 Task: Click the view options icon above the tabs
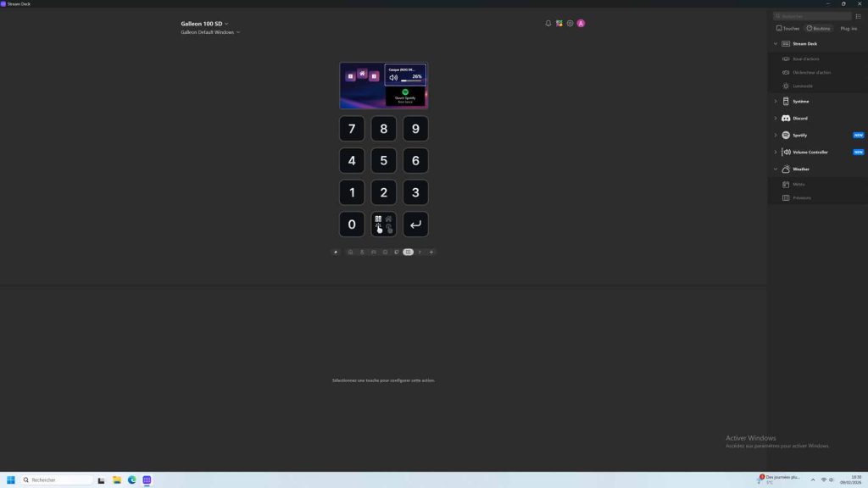point(858,15)
